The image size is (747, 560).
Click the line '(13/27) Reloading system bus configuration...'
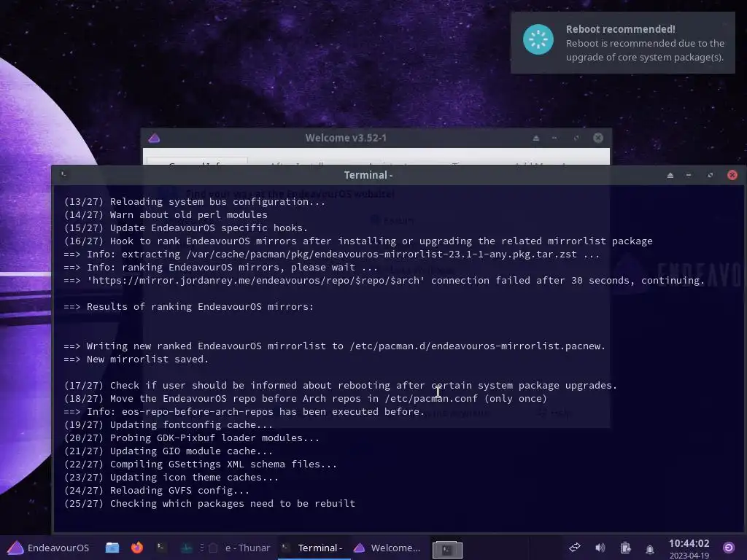tap(194, 202)
